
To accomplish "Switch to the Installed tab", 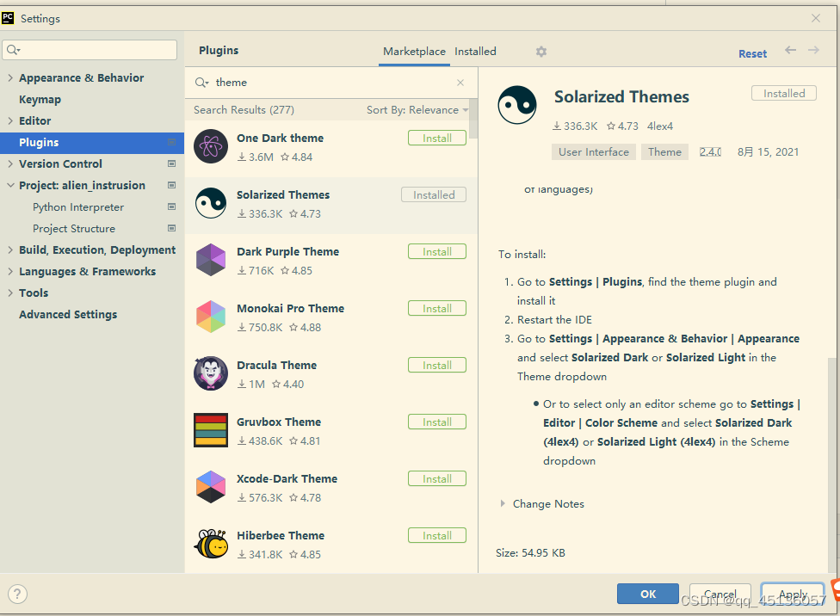I will click(475, 52).
